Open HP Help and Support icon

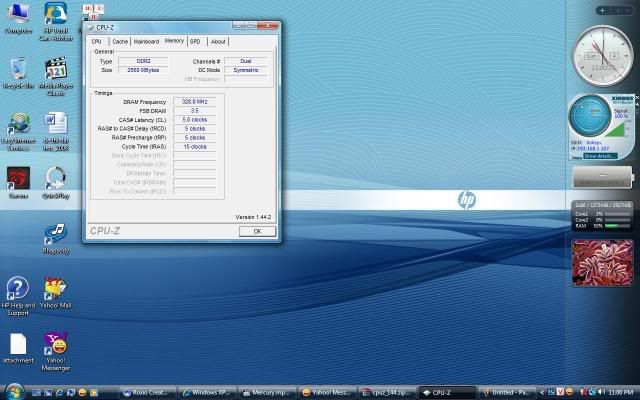tap(17, 289)
